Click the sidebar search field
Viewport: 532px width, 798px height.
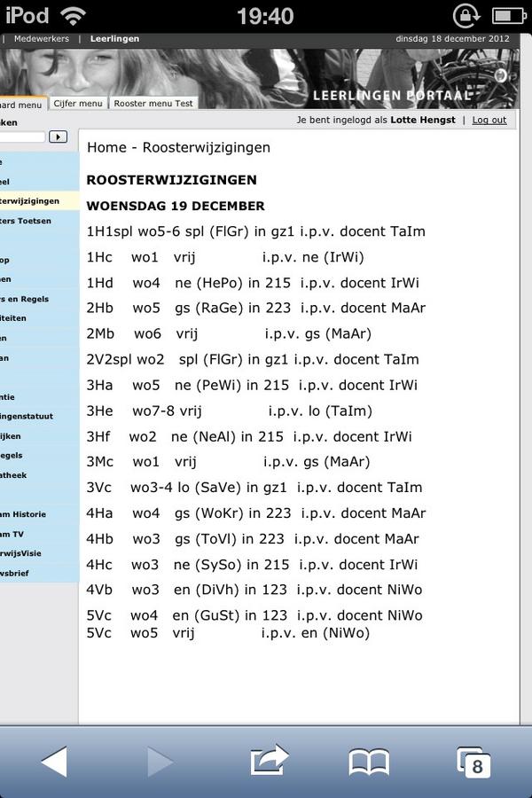[x=22, y=137]
